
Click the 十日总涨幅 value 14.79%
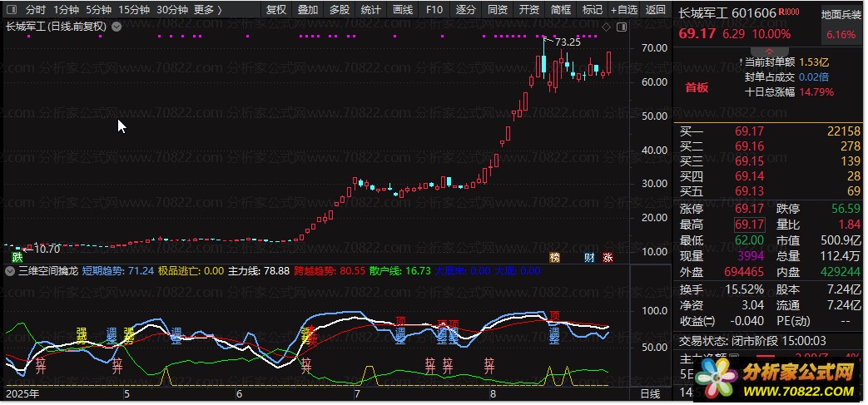pos(816,92)
